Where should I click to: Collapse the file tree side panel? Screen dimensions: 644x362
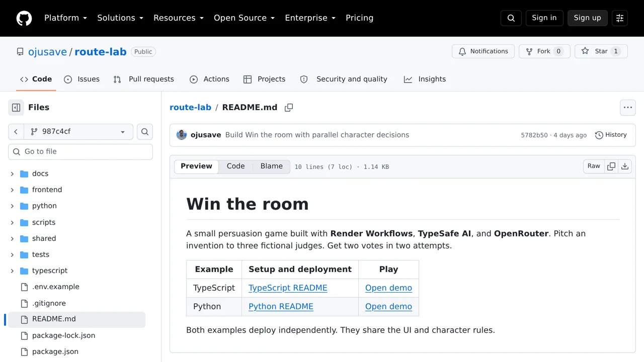tap(16, 108)
